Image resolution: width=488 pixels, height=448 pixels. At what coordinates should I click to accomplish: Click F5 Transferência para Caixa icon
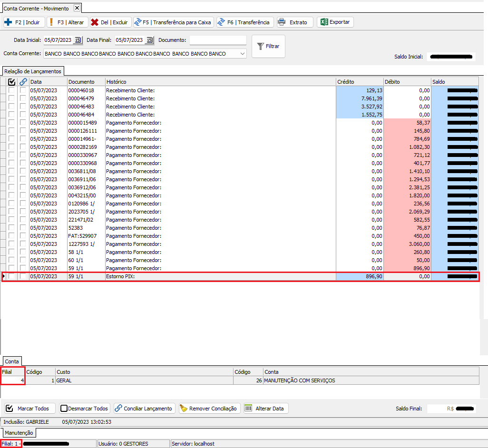pyautogui.click(x=137, y=22)
